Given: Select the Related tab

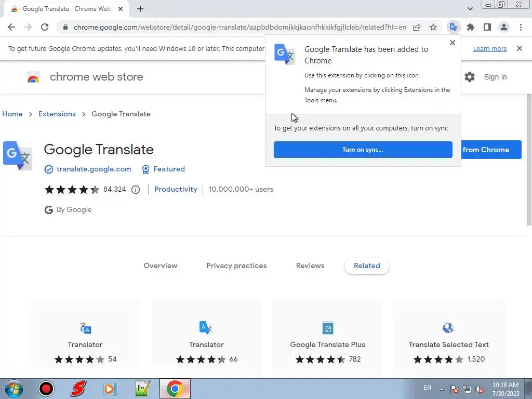Looking at the screenshot, I should coord(367,265).
